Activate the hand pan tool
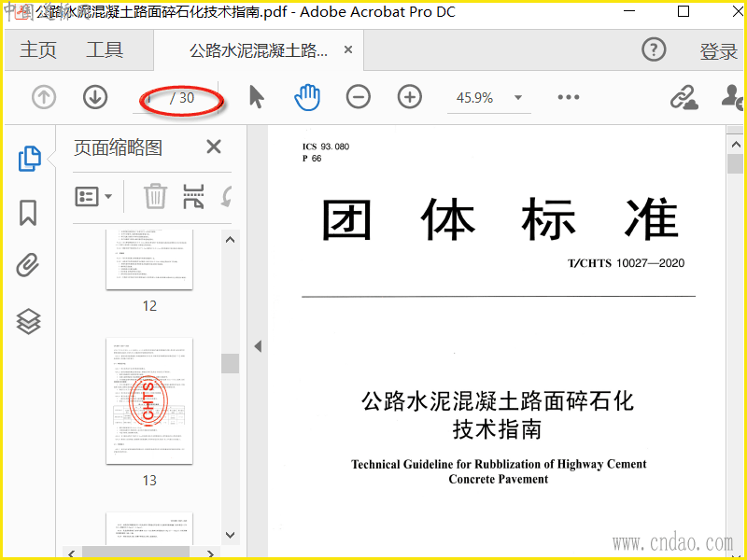 click(x=307, y=97)
